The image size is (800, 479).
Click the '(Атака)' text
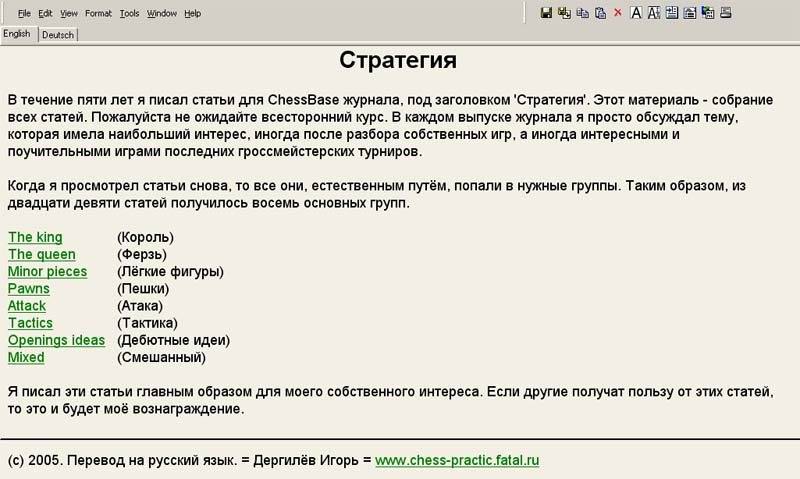tap(140, 306)
